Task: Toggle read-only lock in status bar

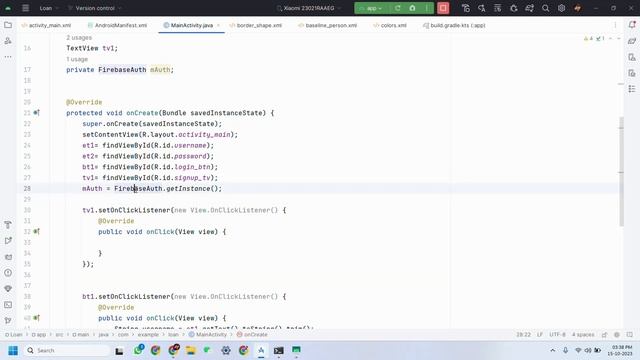Action: (604, 335)
